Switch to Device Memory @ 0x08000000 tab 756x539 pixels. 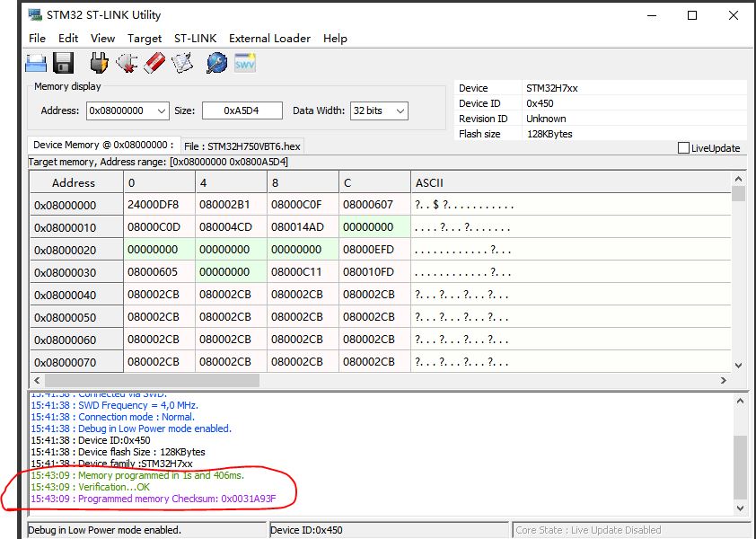[x=103, y=145]
